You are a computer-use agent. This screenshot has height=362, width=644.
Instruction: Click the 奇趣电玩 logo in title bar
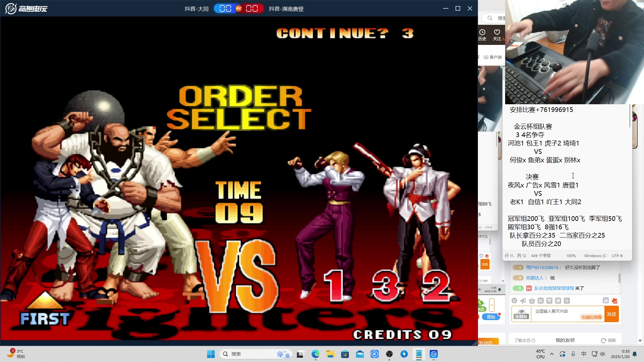tap(26, 8)
